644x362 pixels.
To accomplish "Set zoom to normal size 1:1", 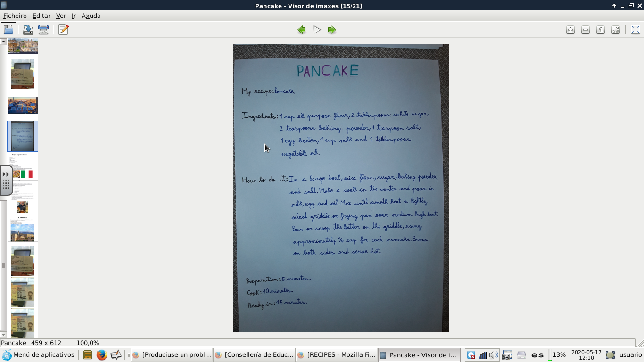I will click(601, 30).
